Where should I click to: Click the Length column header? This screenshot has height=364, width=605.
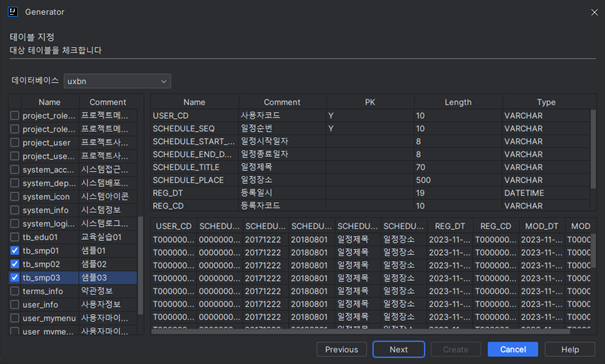click(x=458, y=102)
